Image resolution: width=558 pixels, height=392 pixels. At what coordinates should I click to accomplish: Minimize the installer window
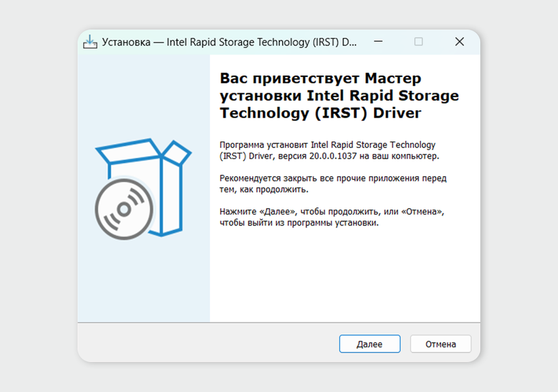pos(379,42)
